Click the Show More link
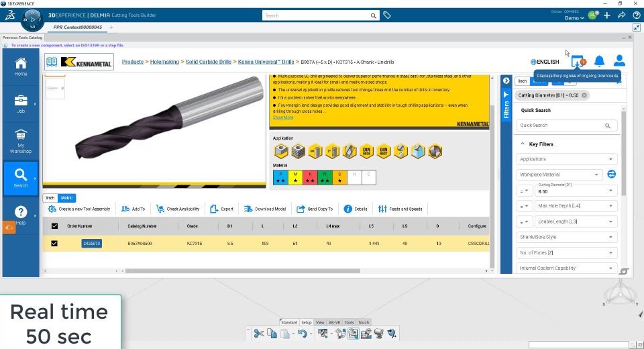The height and width of the screenshot is (349, 644). pos(283,117)
